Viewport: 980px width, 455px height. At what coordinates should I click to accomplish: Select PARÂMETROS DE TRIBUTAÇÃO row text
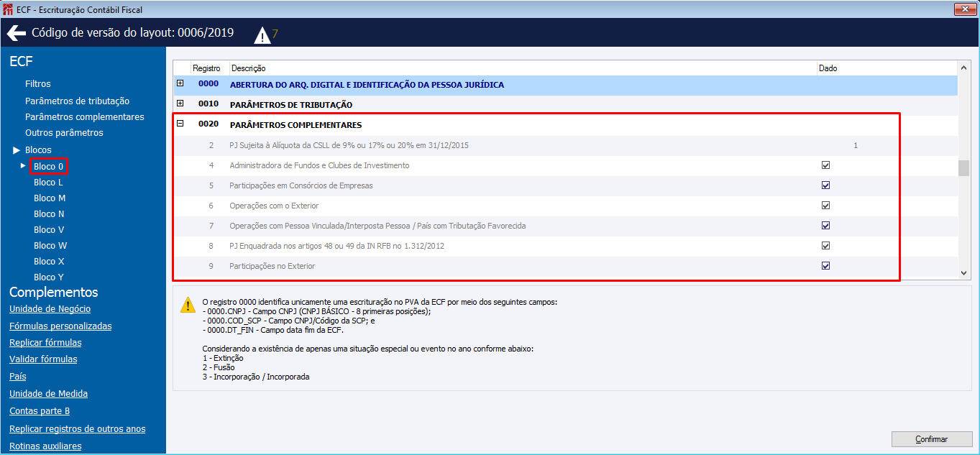pyautogui.click(x=291, y=105)
